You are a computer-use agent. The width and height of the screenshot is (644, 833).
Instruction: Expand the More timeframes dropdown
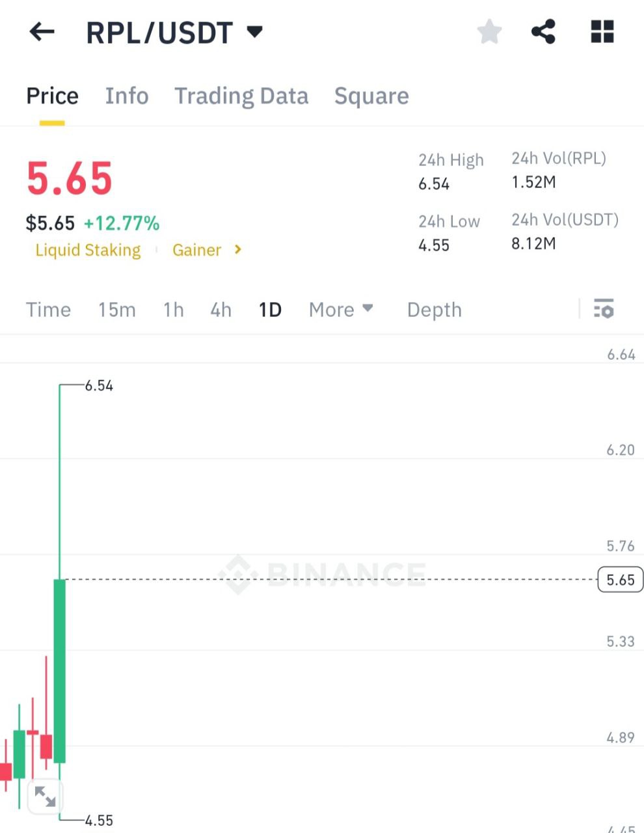(x=341, y=310)
